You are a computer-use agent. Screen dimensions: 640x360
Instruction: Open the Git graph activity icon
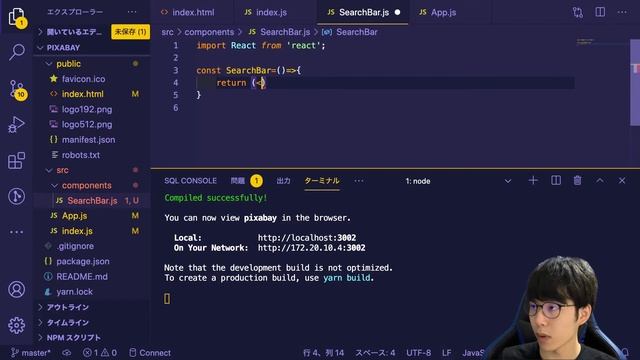16,196
